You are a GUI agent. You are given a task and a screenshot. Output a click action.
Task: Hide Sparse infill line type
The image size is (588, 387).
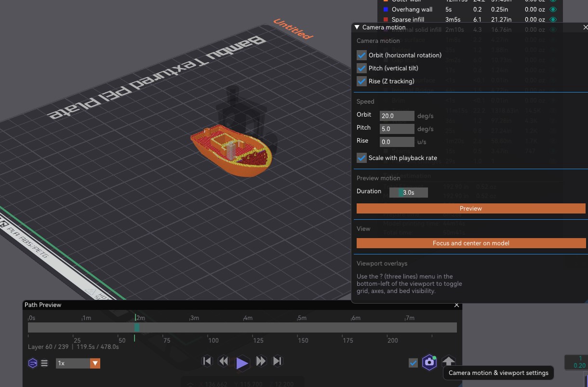[553, 20]
